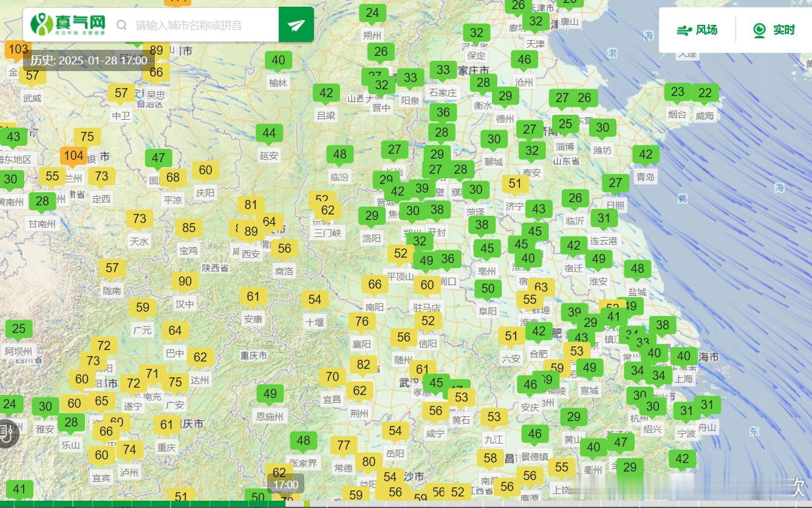The image size is (812, 508).
Task: Select the AQI 42 marker for 吕梁
Action: pos(326,93)
